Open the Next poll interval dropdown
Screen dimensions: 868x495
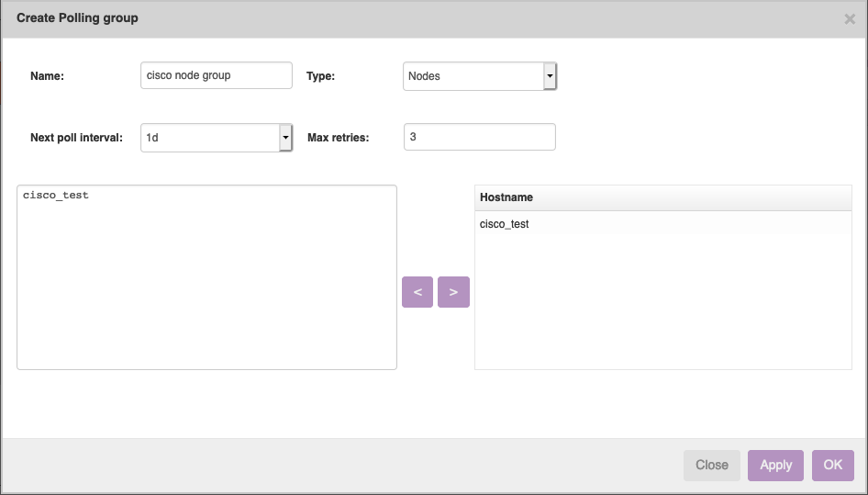click(x=217, y=138)
